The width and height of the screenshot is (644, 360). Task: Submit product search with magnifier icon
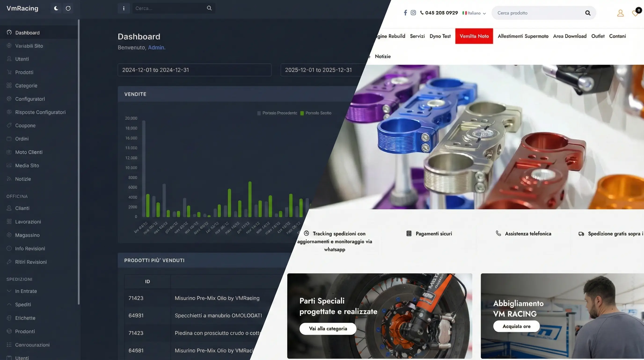pos(588,13)
